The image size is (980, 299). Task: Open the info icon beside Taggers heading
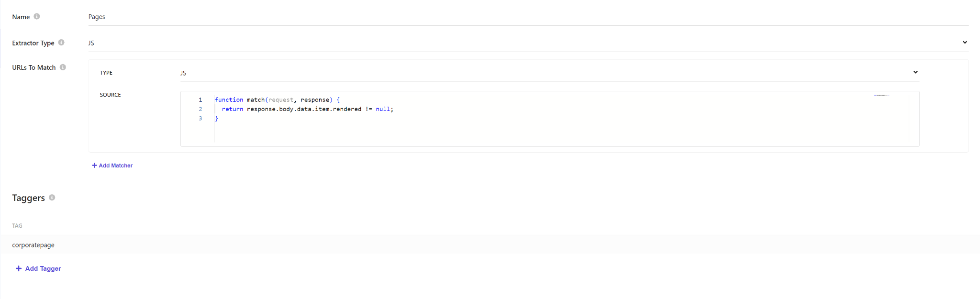click(x=52, y=198)
